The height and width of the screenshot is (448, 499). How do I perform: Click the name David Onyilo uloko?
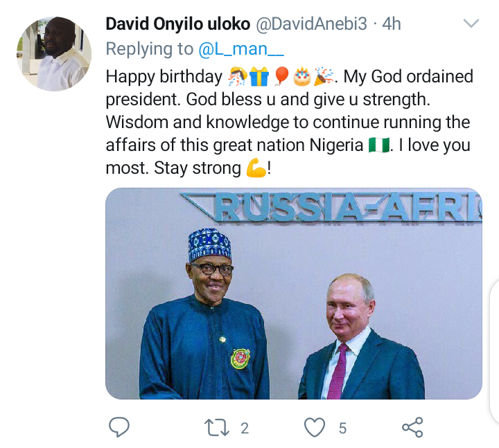178,24
